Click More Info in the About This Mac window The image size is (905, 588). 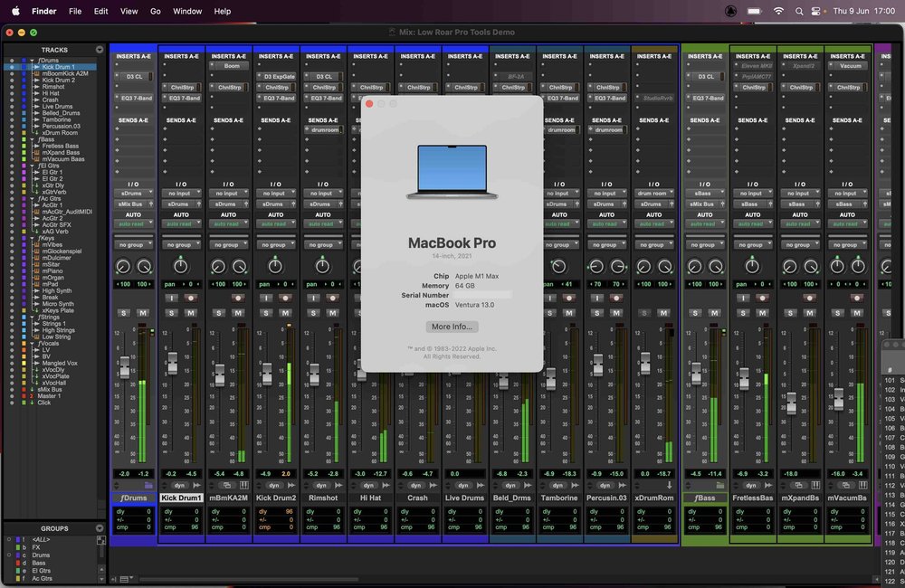point(451,327)
